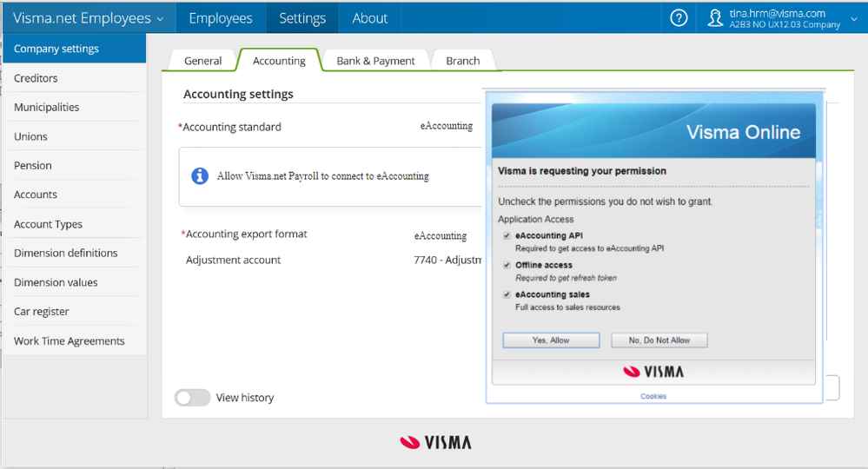The image size is (868, 469).
Task: Click the Visma is requesting your permission heading
Action: point(582,171)
